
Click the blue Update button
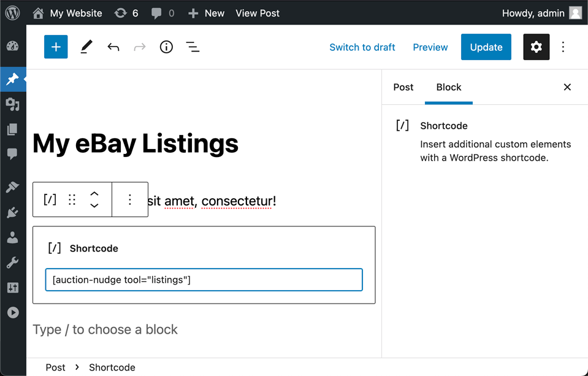pos(486,47)
